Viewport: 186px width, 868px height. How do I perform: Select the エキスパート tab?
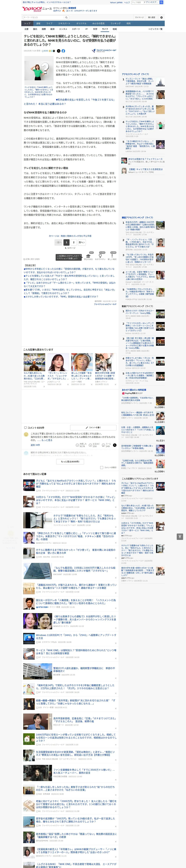point(64,24)
